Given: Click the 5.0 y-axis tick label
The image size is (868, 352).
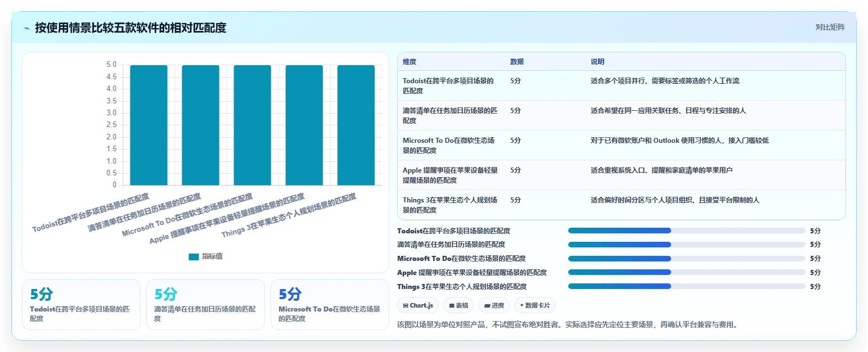Looking at the screenshot, I should pyautogui.click(x=111, y=65).
